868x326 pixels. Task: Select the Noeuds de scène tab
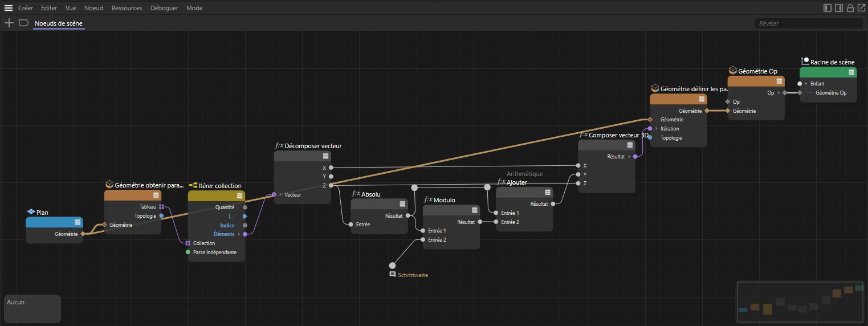59,23
